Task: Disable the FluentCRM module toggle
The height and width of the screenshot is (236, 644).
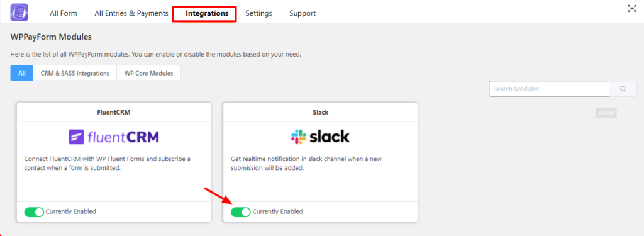Action: [34, 212]
